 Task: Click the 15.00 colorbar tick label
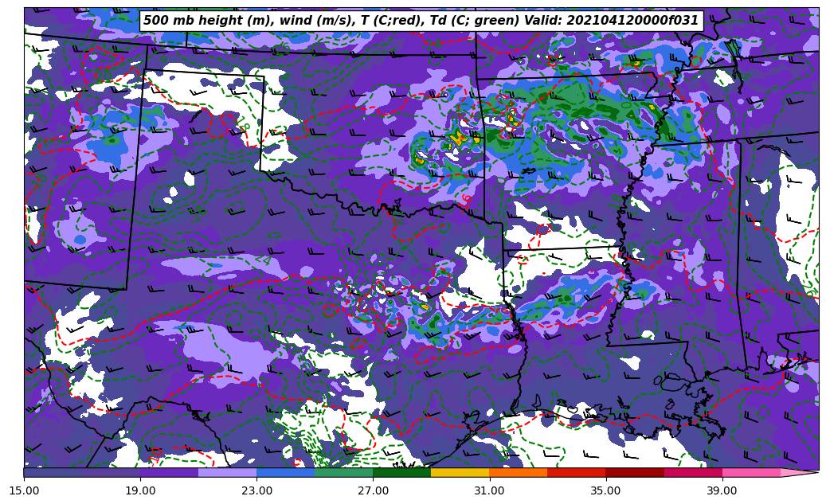(24, 490)
